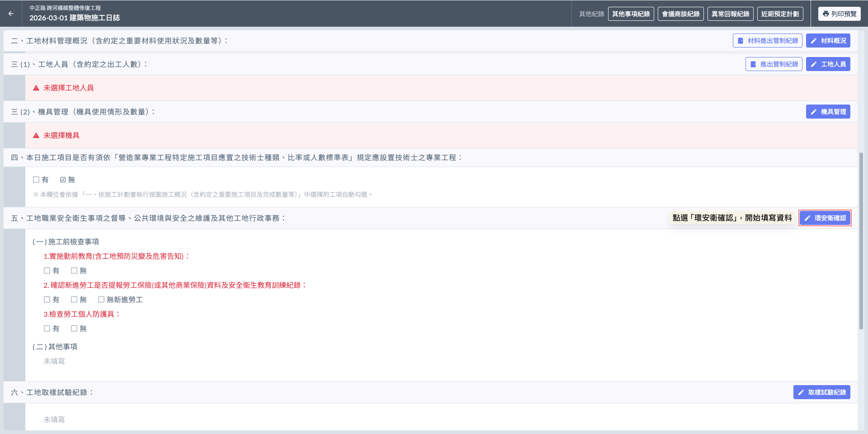Check 無 for 檢查勞工個人防護具

[74, 329]
